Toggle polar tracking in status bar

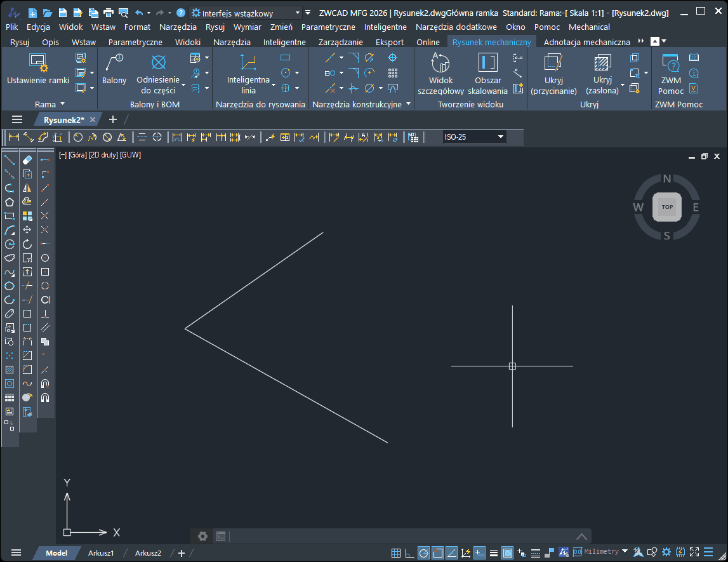423,552
